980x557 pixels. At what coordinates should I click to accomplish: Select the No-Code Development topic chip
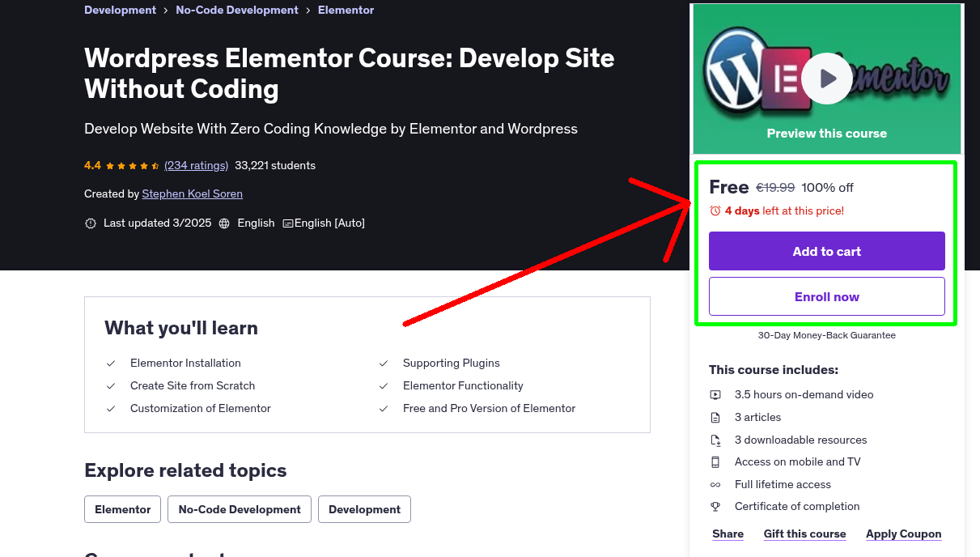tap(240, 509)
